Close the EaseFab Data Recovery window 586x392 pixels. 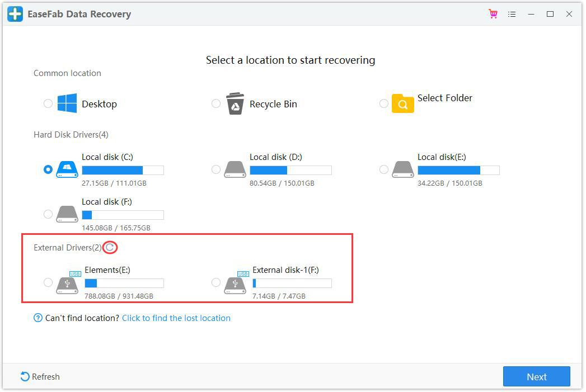569,14
